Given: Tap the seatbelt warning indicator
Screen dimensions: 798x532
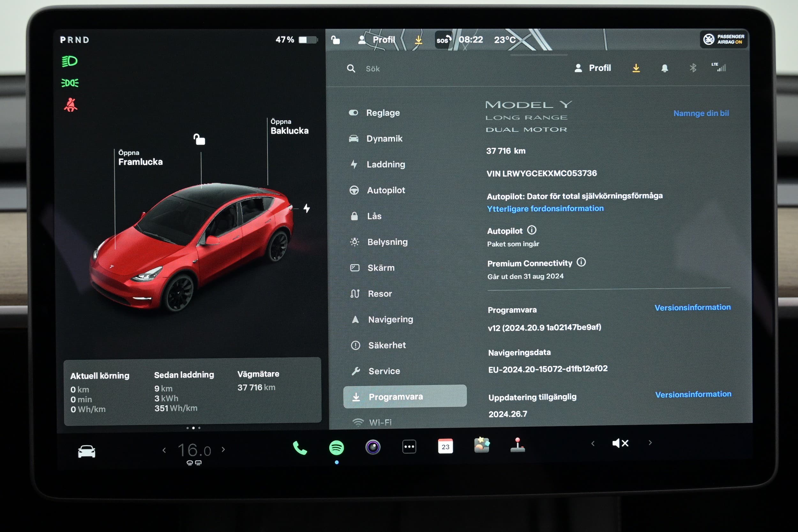Looking at the screenshot, I should (x=71, y=105).
